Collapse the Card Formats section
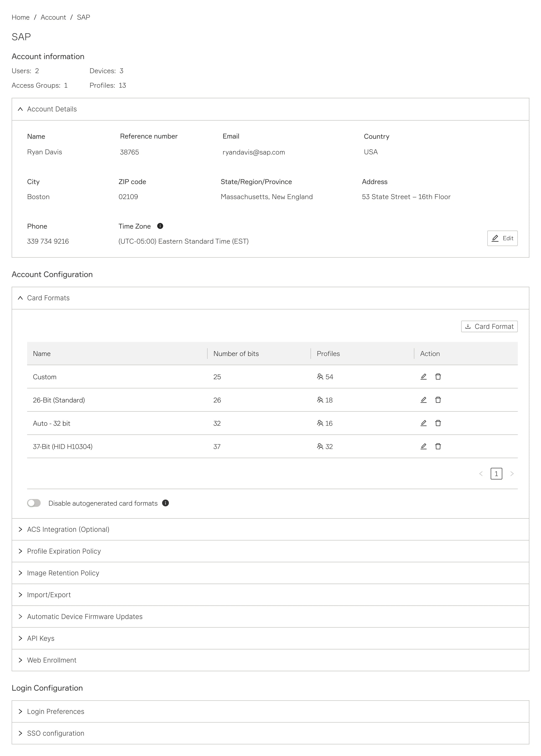The height and width of the screenshot is (756, 541). (x=270, y=298)
